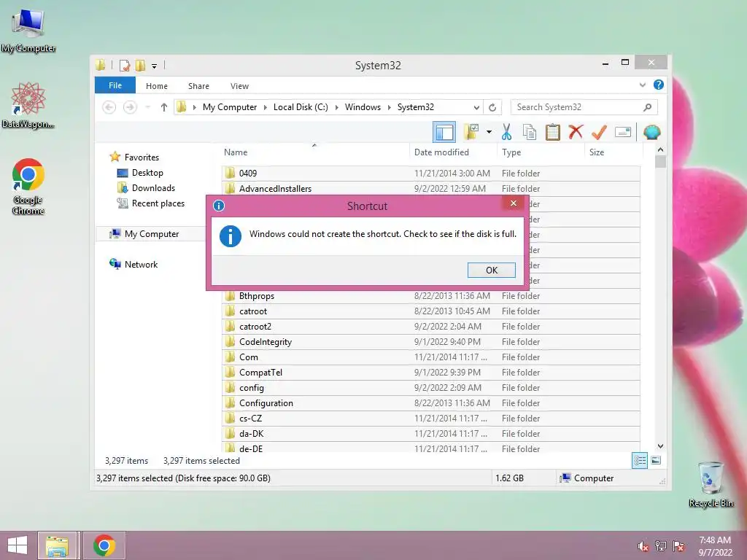This screenshot has height=560, width=747.
Task: Go forward with the Forward arrow
Action: click(x=130, y=107)
